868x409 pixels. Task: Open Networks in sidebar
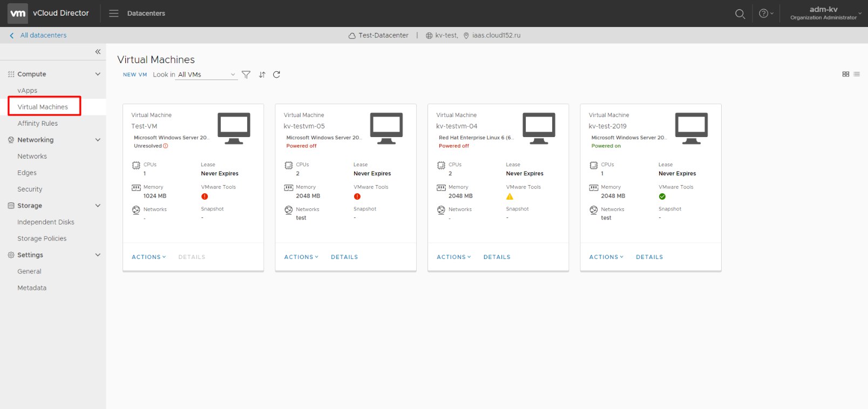coord(32,156)
